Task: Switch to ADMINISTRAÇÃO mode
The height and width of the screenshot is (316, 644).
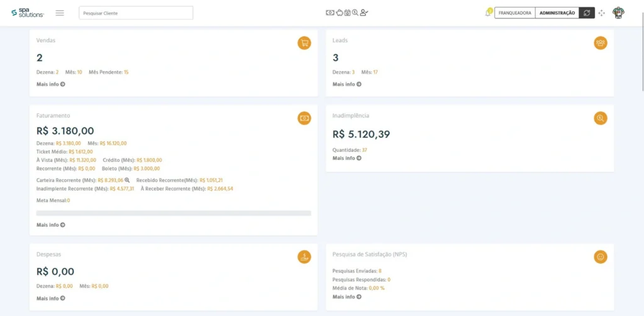Action: (557, 13)
